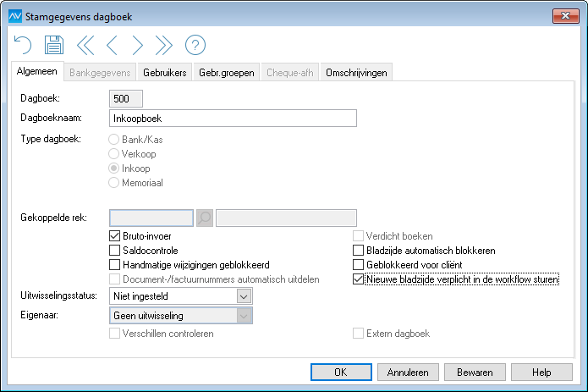Confirm with the OK button
This screenshot has width=588, height=392.
point(341,373)
